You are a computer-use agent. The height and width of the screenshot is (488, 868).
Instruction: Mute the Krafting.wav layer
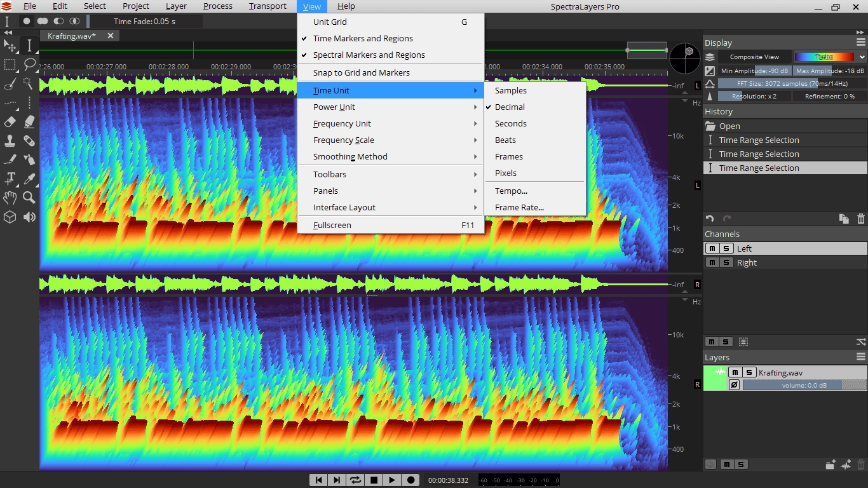tap(735, 372)
